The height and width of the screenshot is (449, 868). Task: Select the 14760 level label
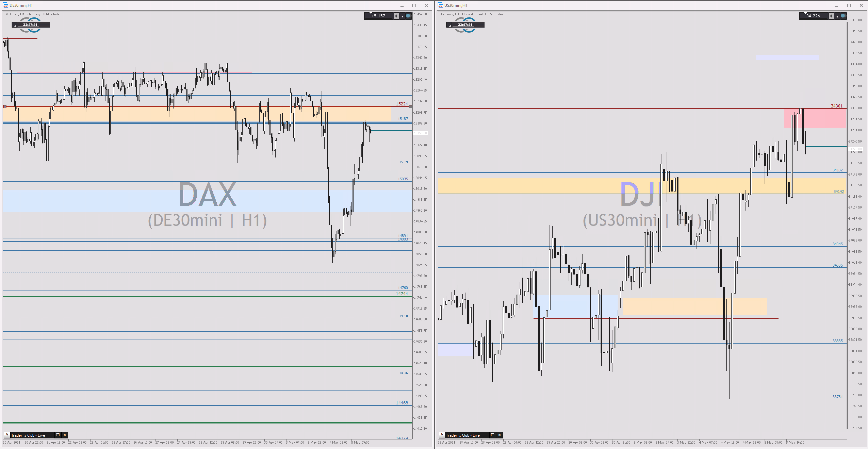point(403,288)
